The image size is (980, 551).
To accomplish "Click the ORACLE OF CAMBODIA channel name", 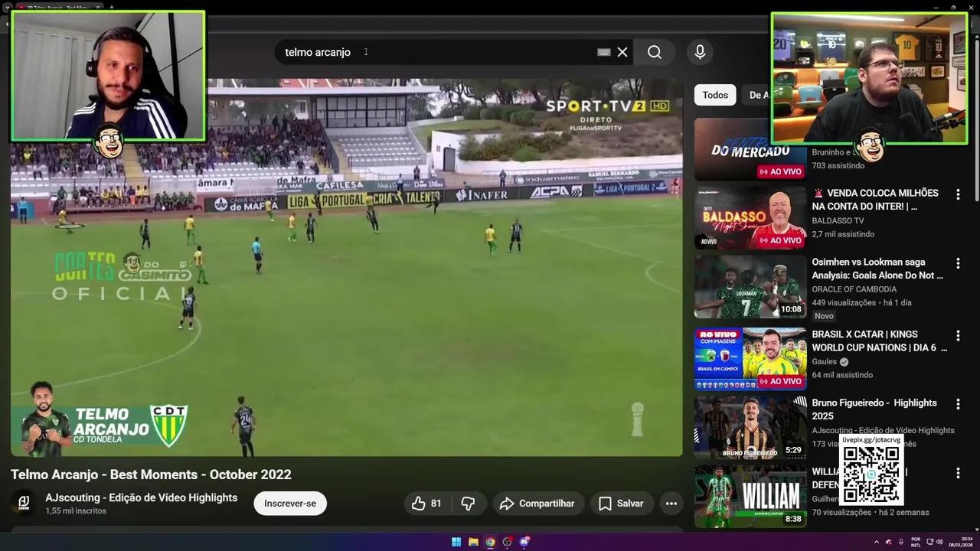I will click(854, 289).
